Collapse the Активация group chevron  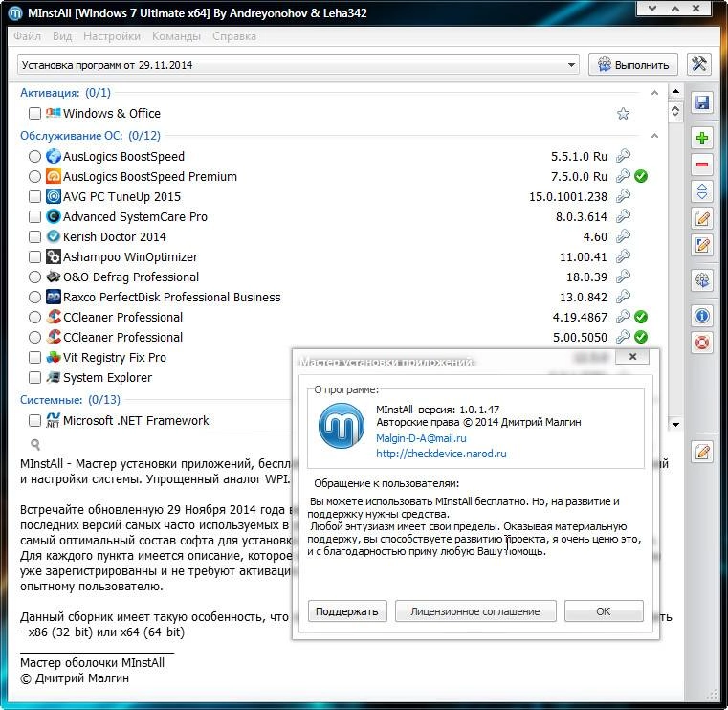pyautogui.click(x=654, y=93)
